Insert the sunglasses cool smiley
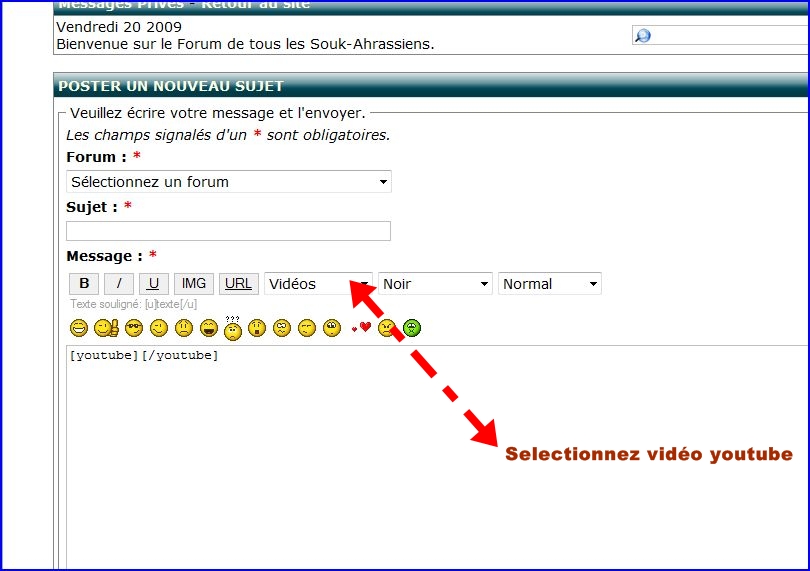810x571 pixels. 133,328
